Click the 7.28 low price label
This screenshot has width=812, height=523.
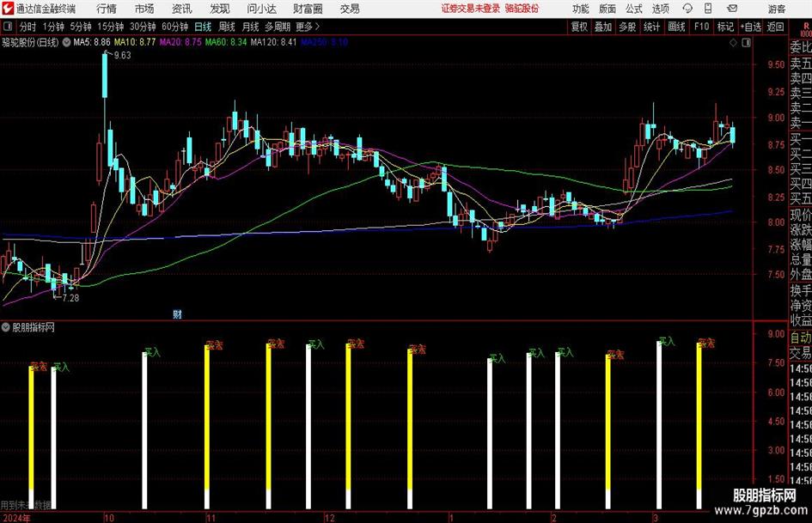tap(70, 298)
